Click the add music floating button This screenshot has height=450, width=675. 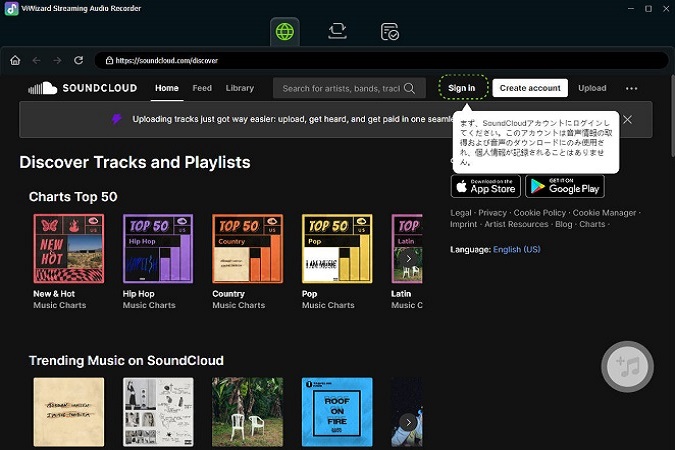627,366
